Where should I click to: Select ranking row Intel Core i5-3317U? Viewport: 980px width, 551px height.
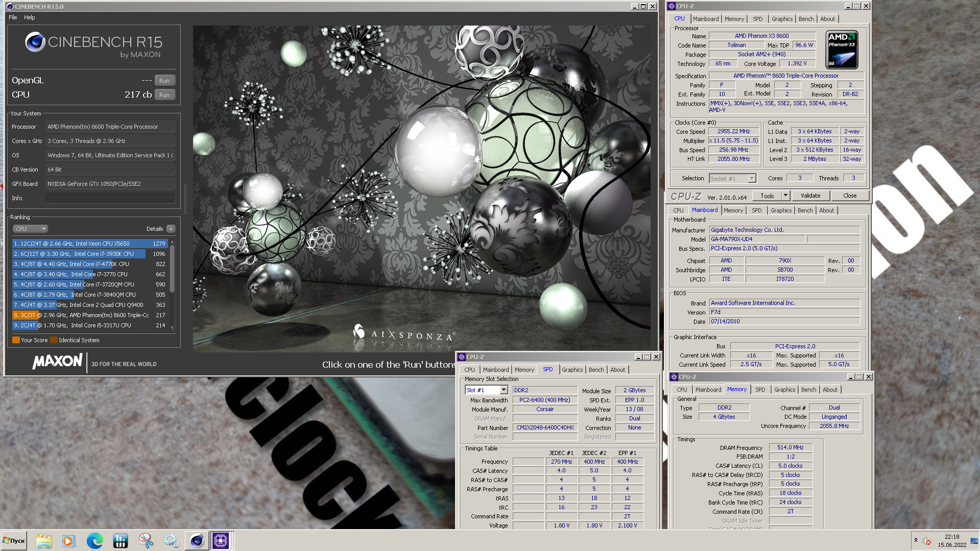click(90, 325)
